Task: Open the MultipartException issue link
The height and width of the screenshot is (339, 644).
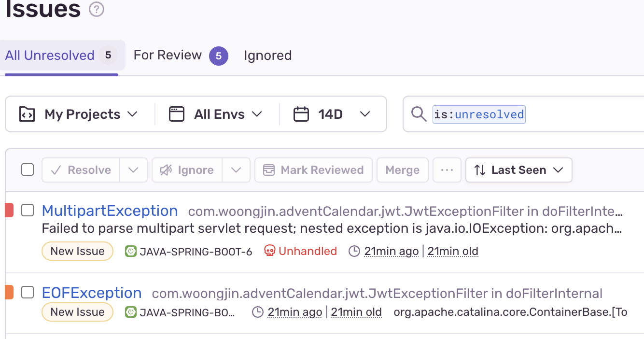Action: pyautogui.click(x=110, y=211)
